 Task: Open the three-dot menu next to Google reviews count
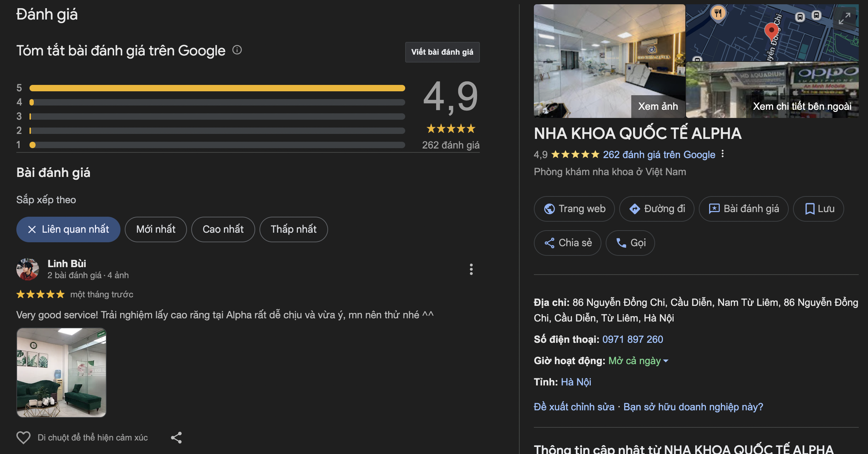[x=723, y=154]
